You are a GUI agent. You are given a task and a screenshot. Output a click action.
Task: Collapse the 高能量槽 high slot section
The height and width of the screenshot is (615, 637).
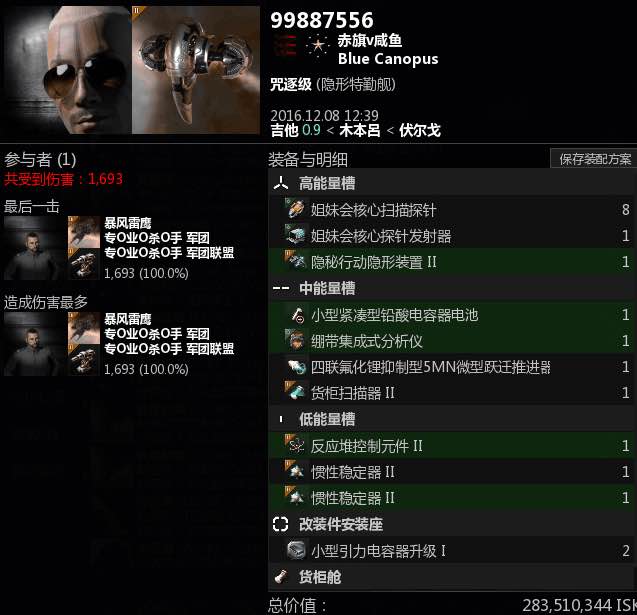[x=451, y=183]
